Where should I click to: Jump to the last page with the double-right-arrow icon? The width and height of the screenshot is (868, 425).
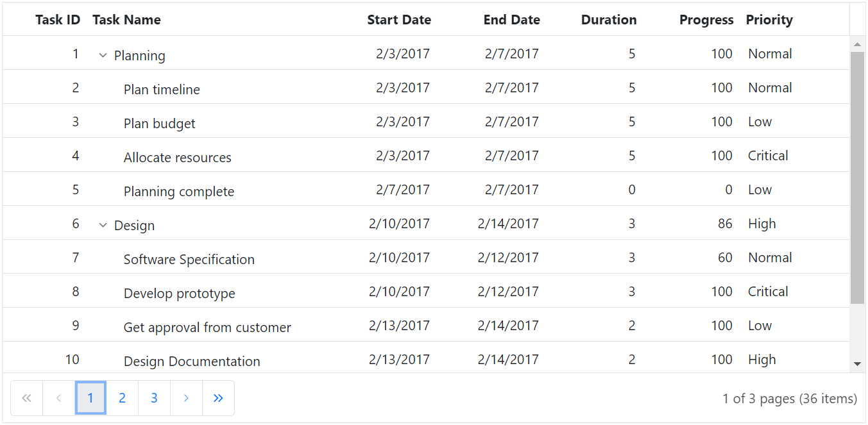[x=218, y=397]
